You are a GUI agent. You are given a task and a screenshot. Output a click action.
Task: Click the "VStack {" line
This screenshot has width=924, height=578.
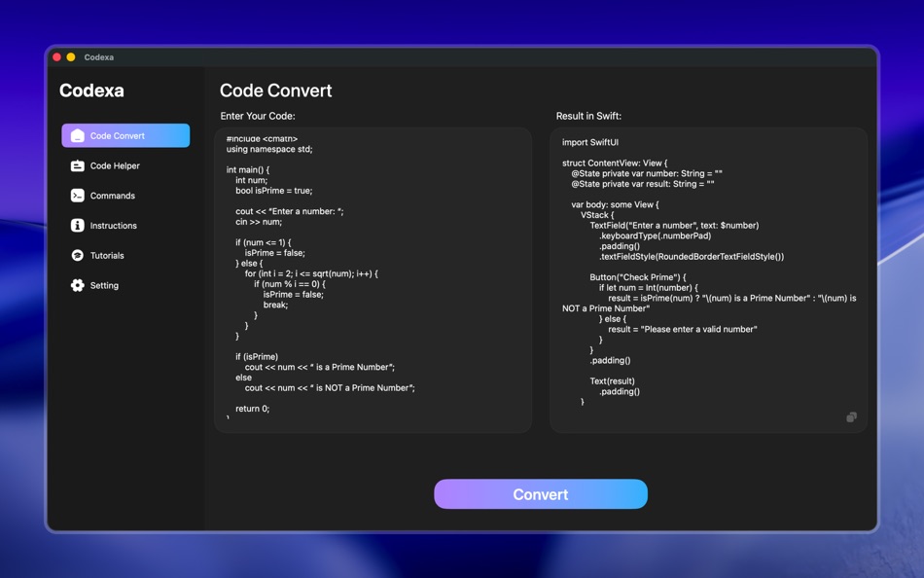597,215
